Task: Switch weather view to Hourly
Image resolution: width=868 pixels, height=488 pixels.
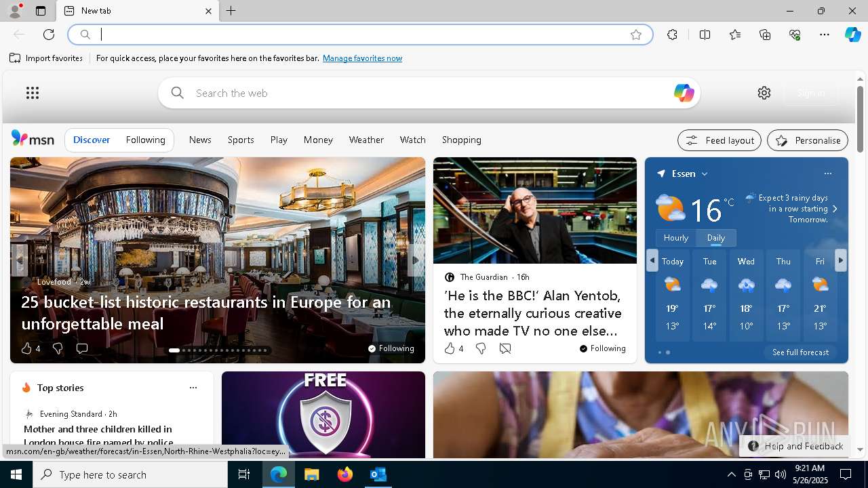Action: click(676, 238)
